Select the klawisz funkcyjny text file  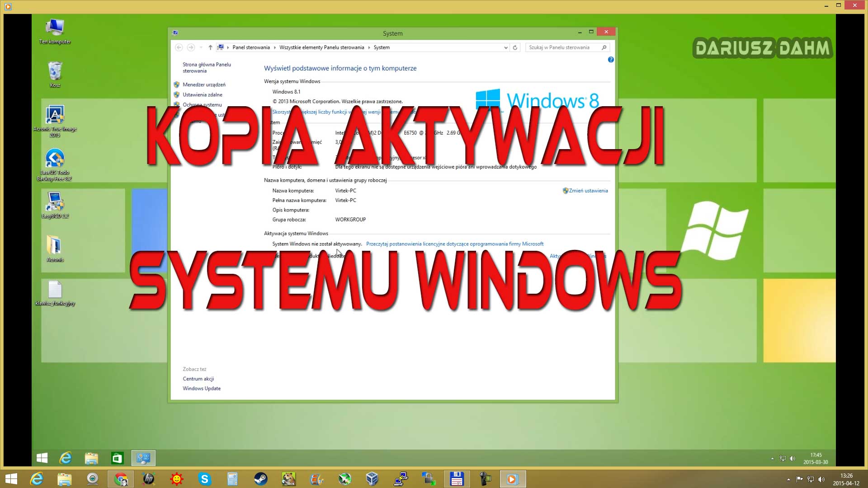55,293
